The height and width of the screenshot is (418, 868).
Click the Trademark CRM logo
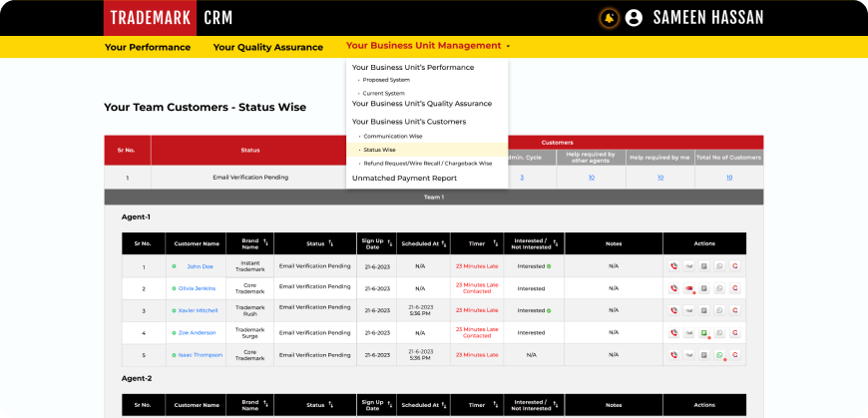(x=170, y=18)
